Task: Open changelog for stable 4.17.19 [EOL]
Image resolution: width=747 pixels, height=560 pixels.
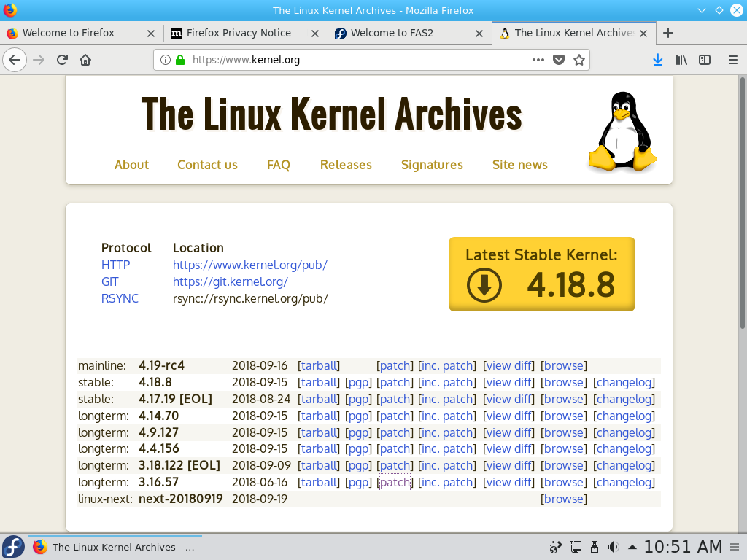Action: click(624, 399)
